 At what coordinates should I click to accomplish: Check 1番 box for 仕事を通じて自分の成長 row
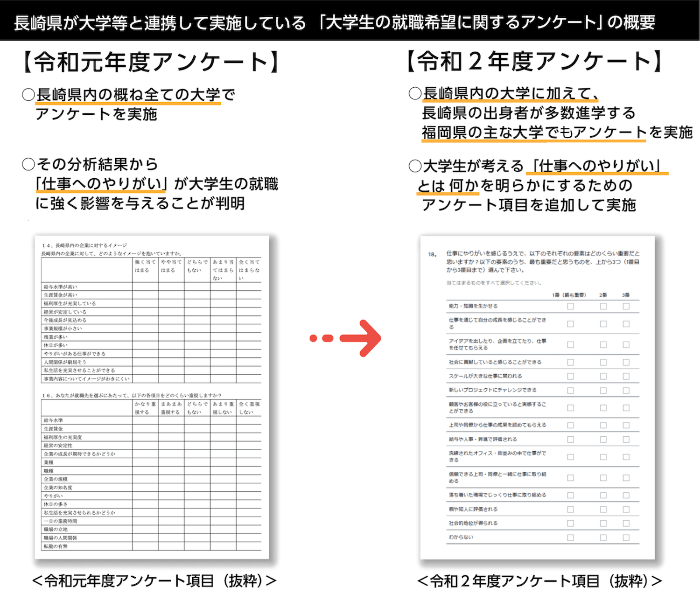[570, 324]
